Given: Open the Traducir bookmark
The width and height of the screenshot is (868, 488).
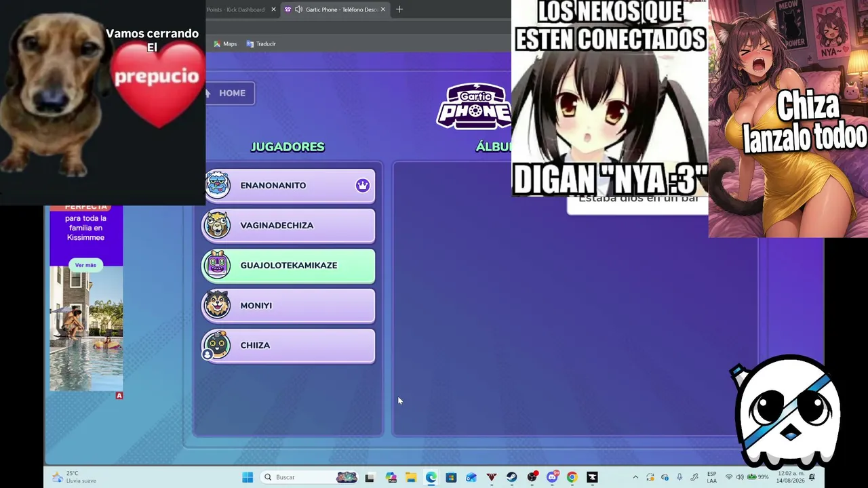Looking at the screenshot, I should (x=261, y=44).
